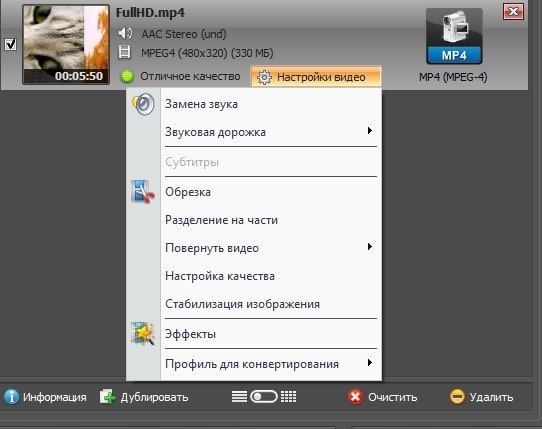
Task: Select Замена звука menu item
Action: [254, 104]
